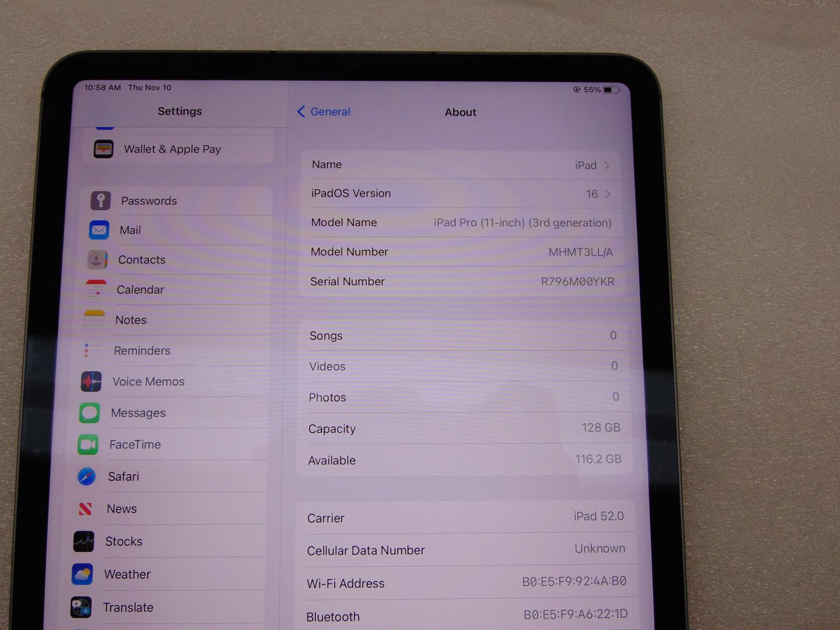This screenshot has height=630, width=840.
Task: Expand the Name row chevron
Action: (607, 166)
